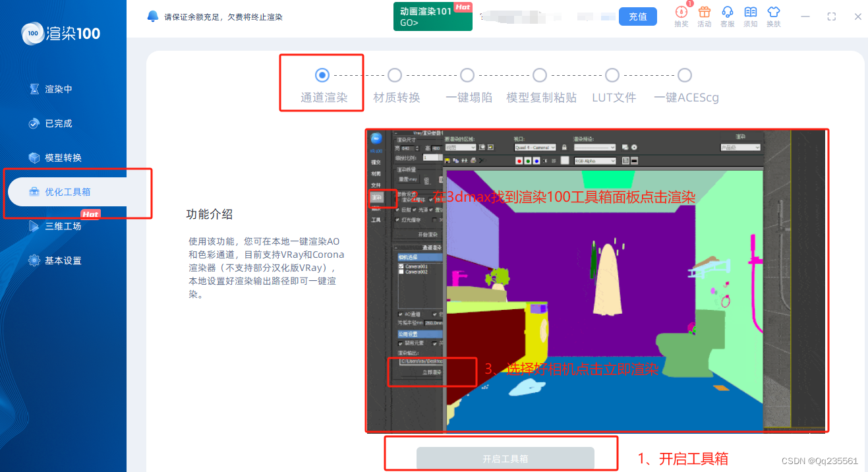Open the 动画渲染101 GO banner
Screen dimensions: 868x472
pyautogui.click(x=433, y=16)
